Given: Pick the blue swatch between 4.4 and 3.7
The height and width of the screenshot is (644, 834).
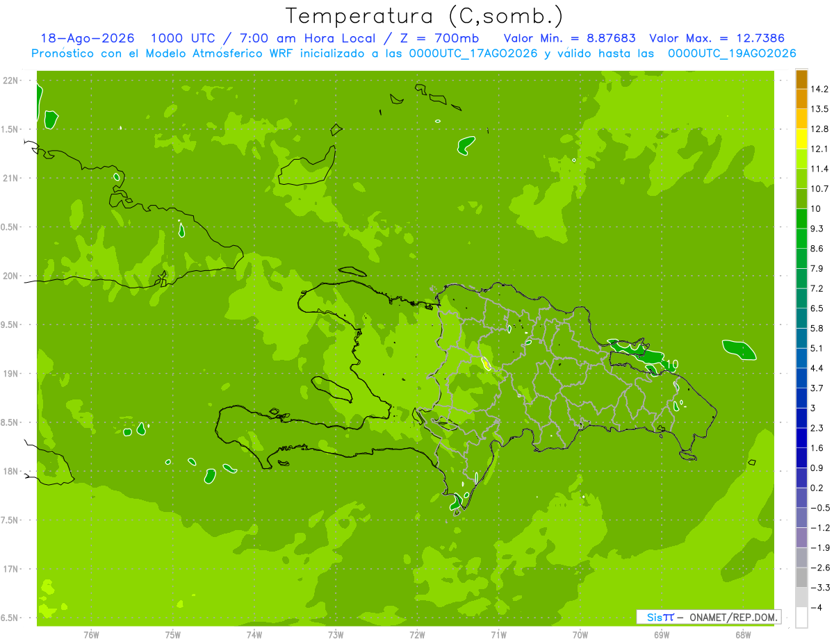Looking at the screenshot, I should tap(801, 377).
